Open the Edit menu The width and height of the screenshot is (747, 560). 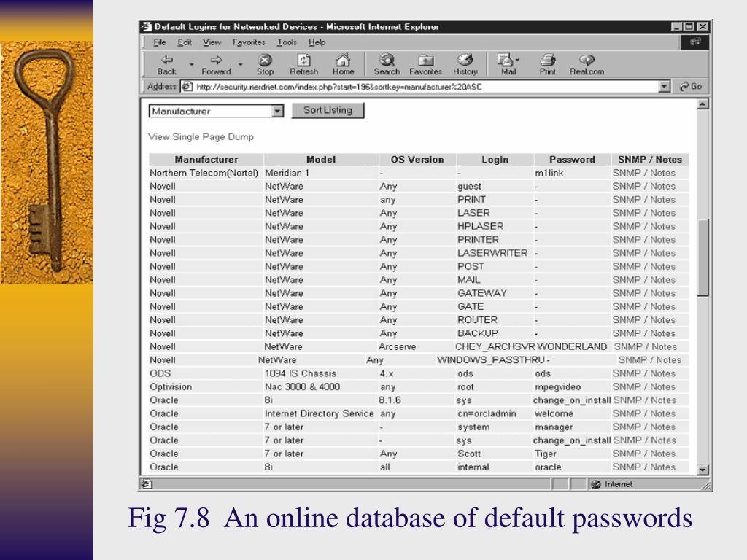185,42
